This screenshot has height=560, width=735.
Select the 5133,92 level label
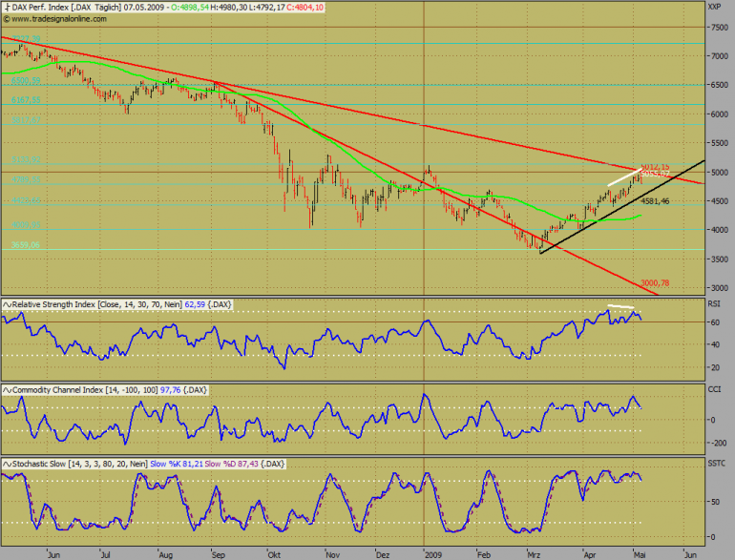pyautogui.click(x=26, y=160)
